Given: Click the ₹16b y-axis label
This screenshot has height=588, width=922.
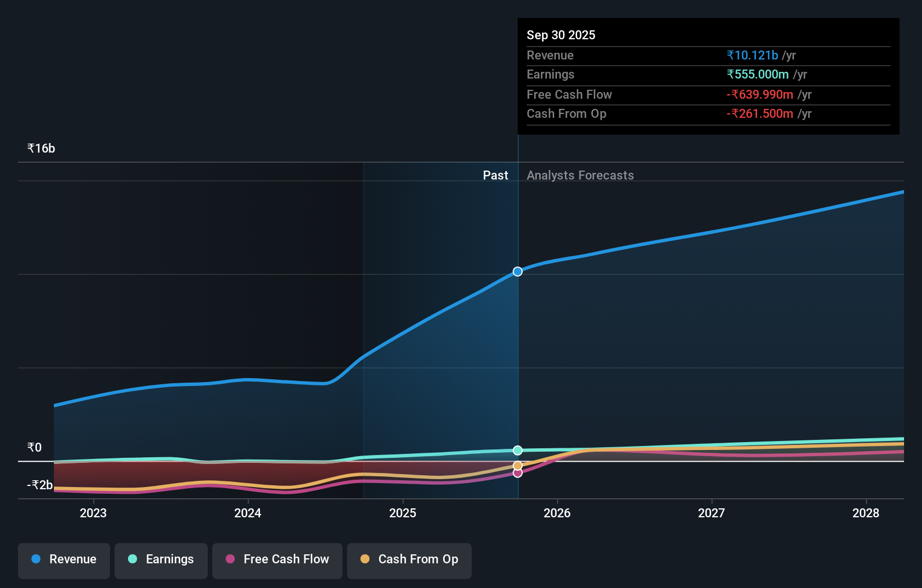Looking at the screenshot, I should 40,148.
